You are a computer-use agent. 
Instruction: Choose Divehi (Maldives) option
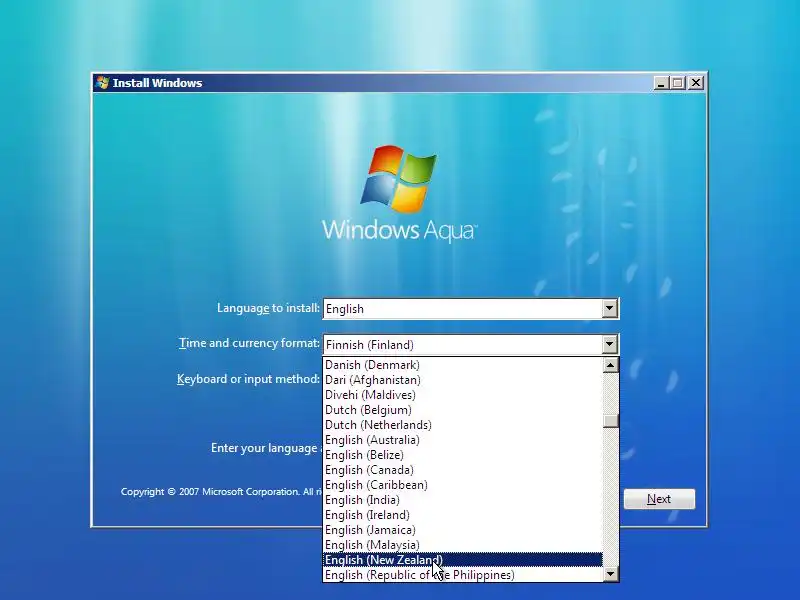pyautogui.click(x=463, y=395)
